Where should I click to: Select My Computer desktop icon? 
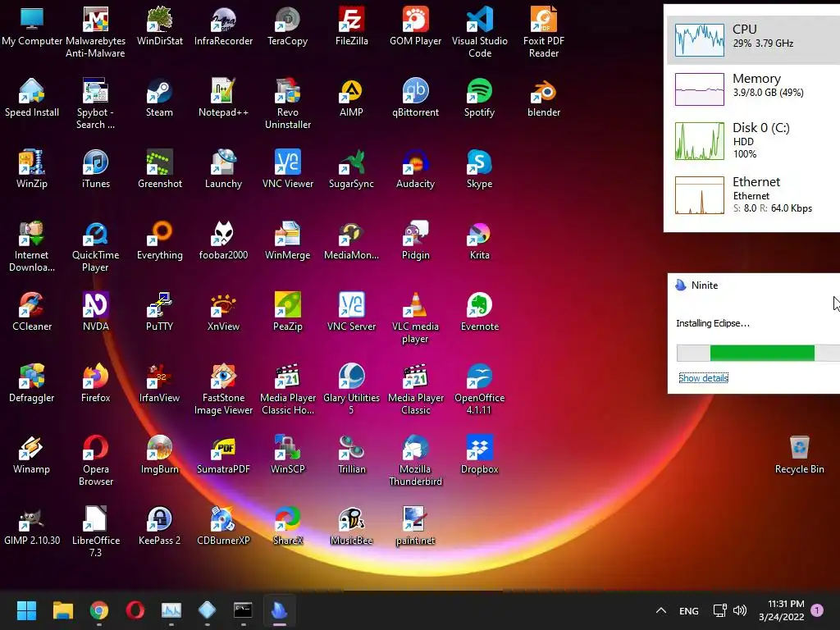[32, 27]
